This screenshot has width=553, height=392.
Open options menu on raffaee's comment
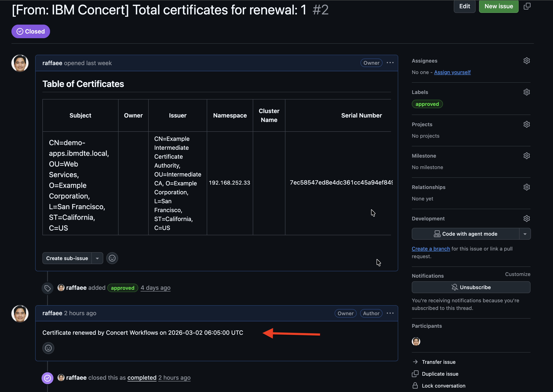pyautogui.click(x=390, y=313)
